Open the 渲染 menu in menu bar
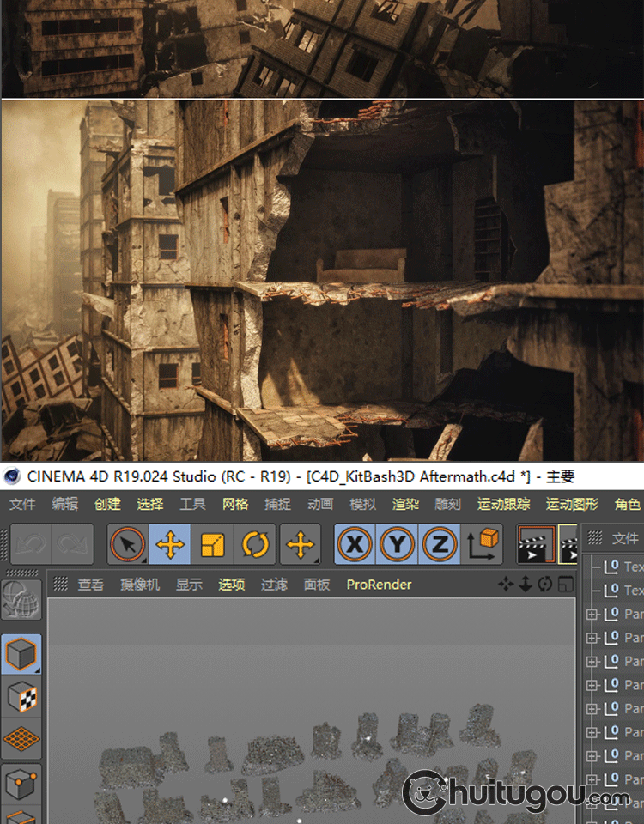644x824 pixels. (x=405, y=504)
